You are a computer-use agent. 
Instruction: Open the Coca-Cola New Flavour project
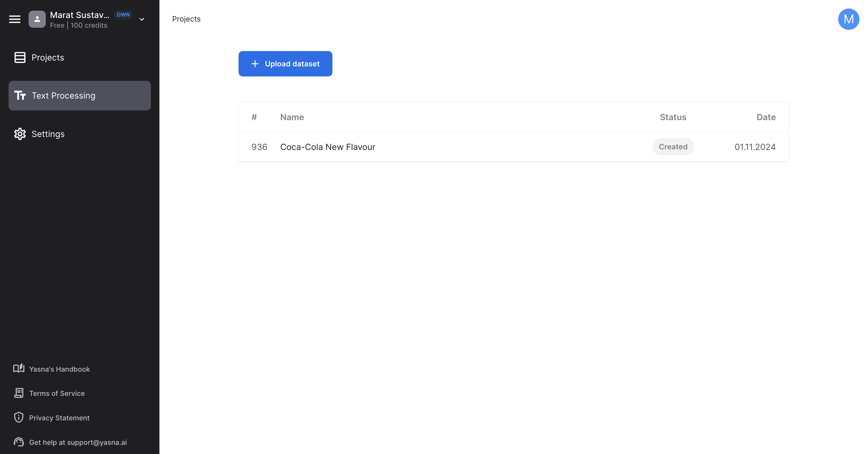click(x=327, y=147)
